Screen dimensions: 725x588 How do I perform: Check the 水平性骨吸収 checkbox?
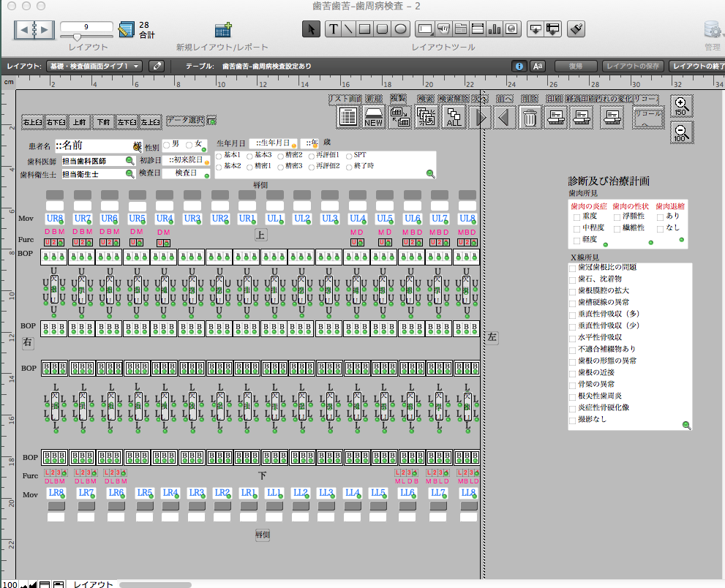[572, 339]
